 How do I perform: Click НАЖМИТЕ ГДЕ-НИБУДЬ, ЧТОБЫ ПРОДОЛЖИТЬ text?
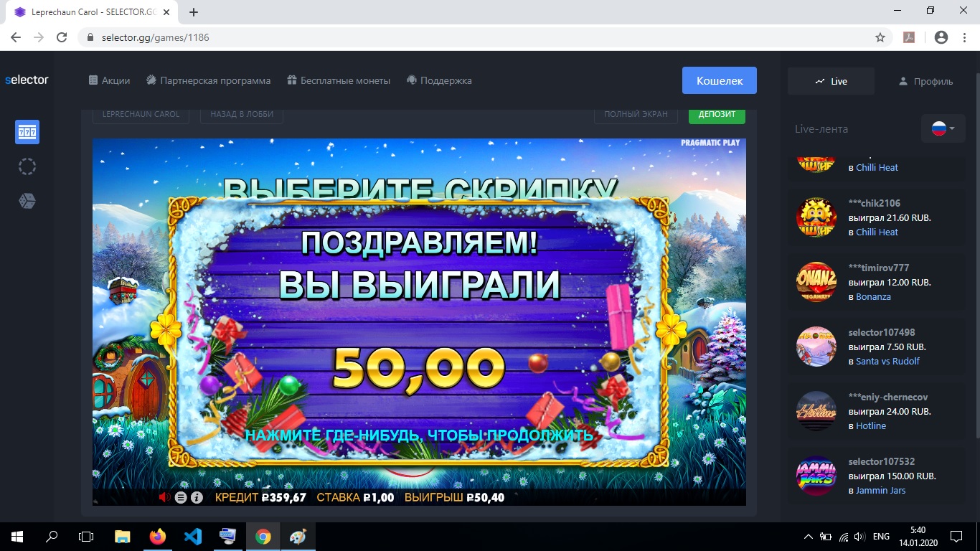click(x=419, y=435)
